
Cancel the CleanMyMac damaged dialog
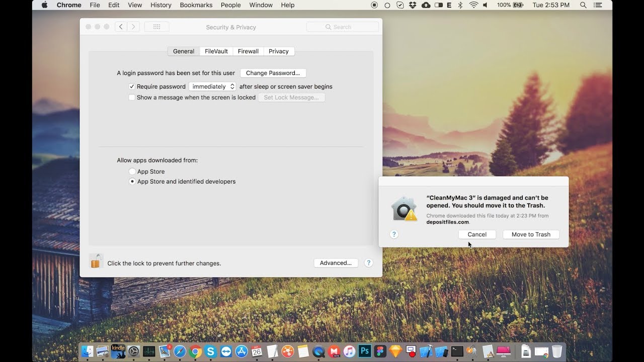[x=477, y=234]
